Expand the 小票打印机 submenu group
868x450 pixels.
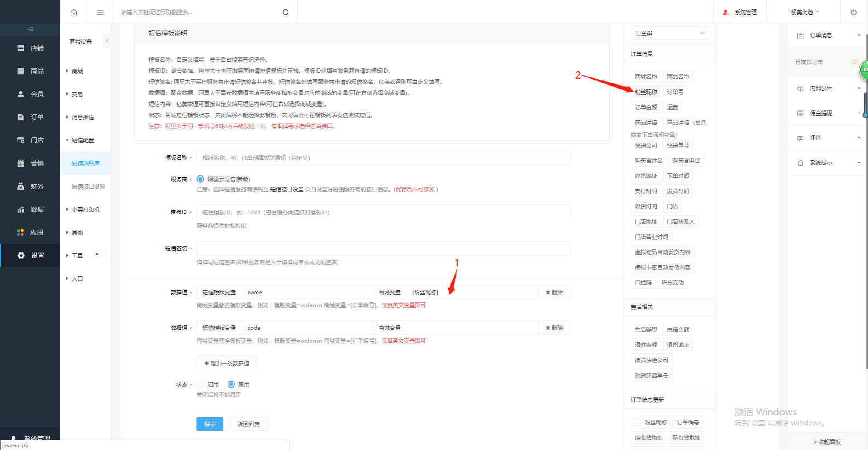pyautogui.click(x=83, y=209)
